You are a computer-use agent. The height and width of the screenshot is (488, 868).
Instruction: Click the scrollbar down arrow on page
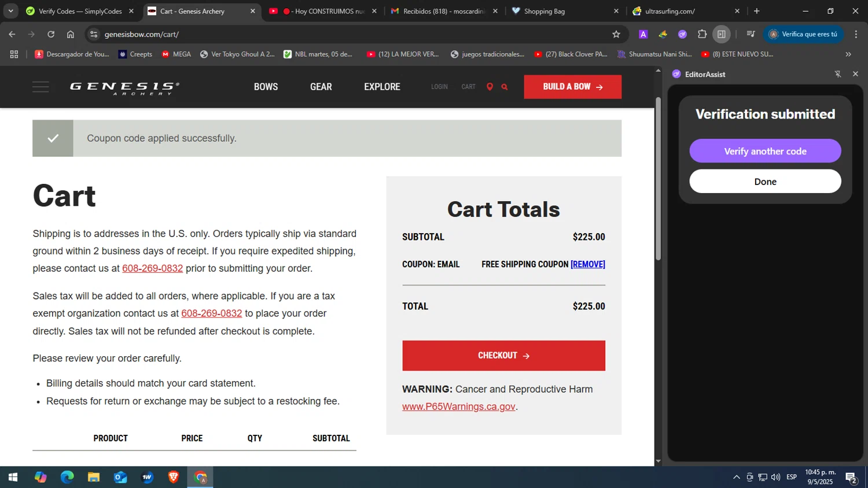(x=658, y=461)
